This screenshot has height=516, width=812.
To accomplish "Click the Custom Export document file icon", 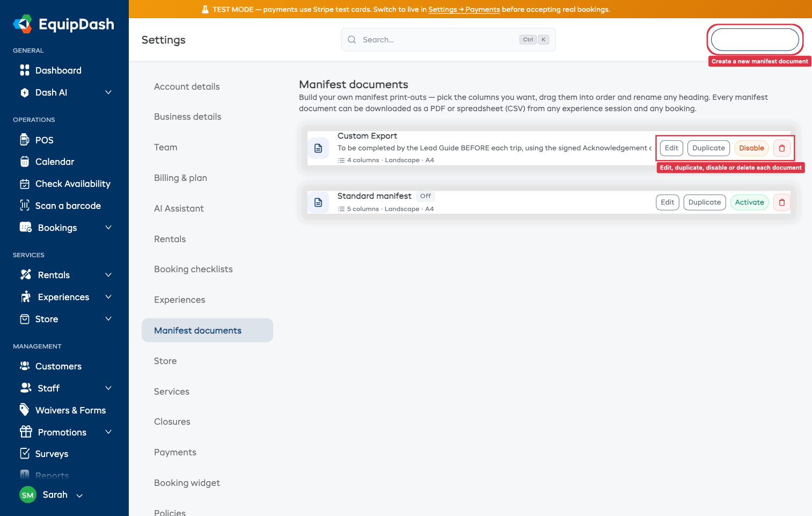I will click(318, 148).
